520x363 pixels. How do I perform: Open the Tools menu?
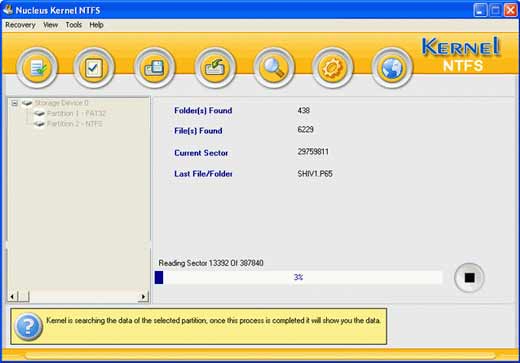(74, 25)
